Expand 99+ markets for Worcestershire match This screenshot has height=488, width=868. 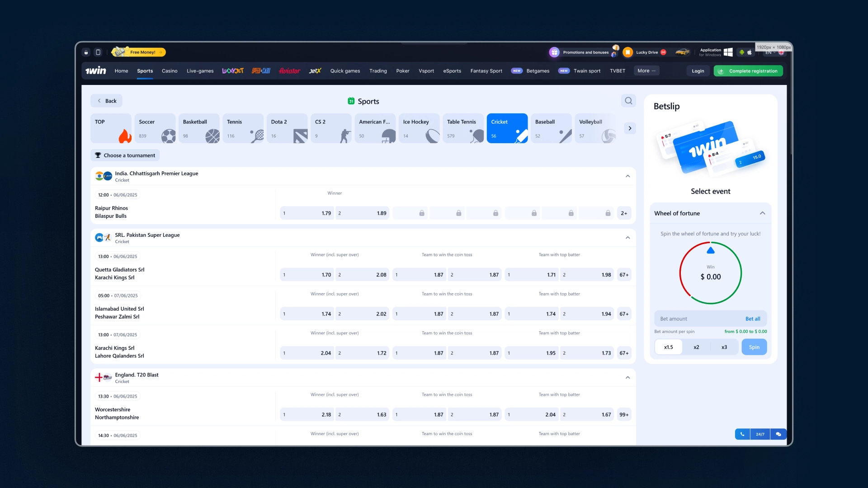624,415
